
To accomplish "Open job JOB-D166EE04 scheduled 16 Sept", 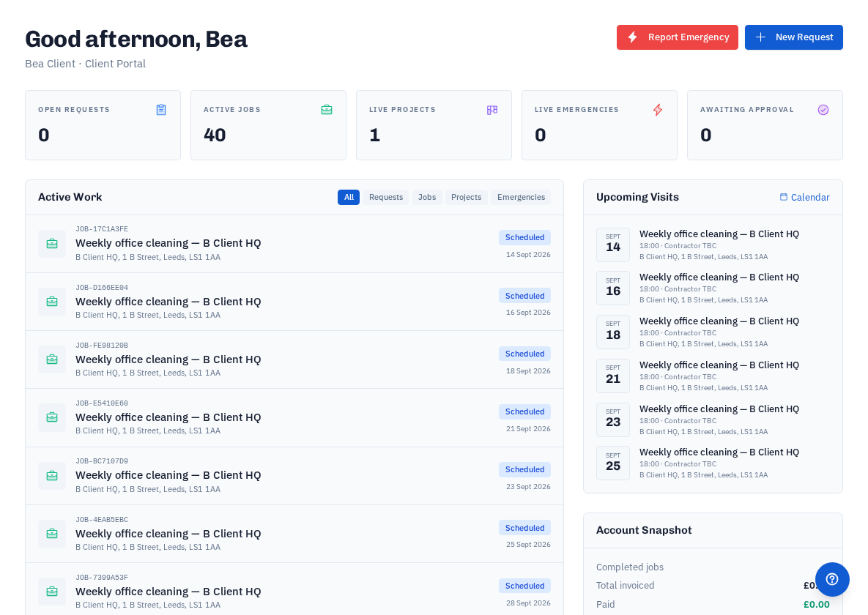I will 294,302.
